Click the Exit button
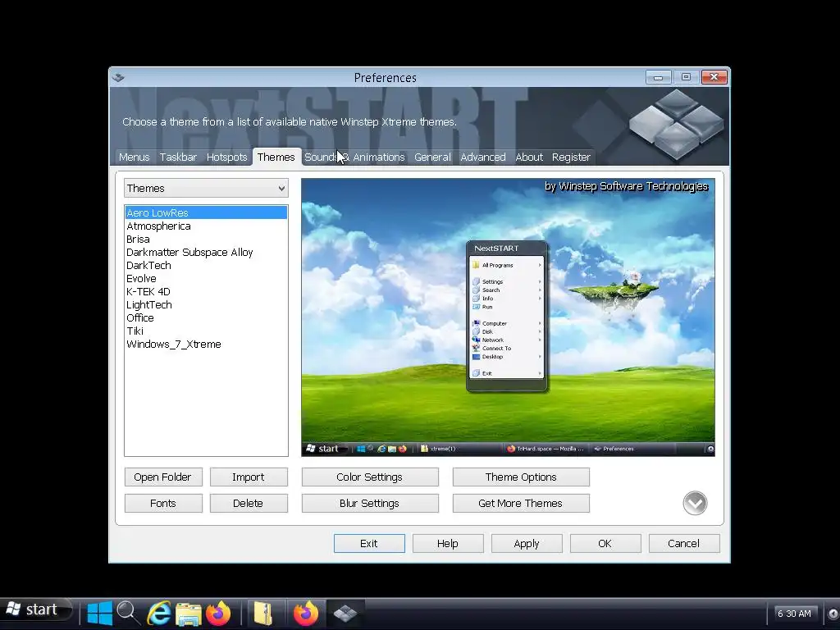 pyautogui.click(x=369, y=543)
